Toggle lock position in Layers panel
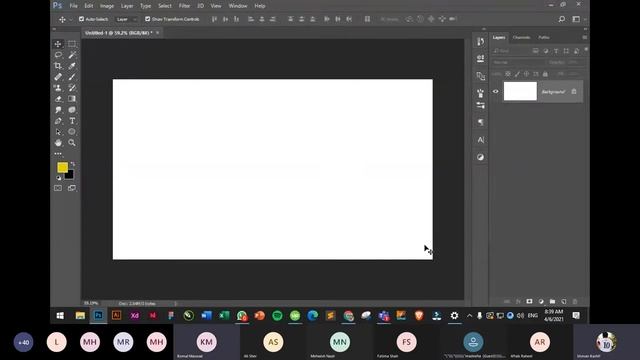 527,74
